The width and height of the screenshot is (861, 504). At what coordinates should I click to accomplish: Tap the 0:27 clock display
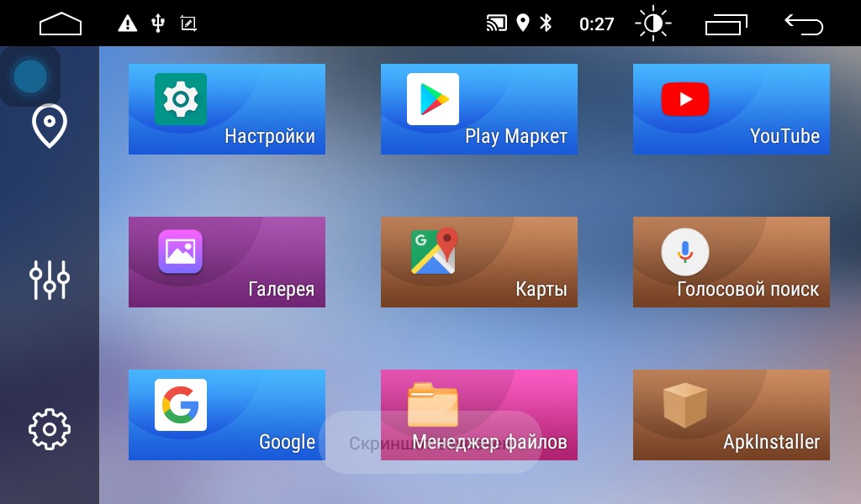pyautogui.click(x=596, y=24)
